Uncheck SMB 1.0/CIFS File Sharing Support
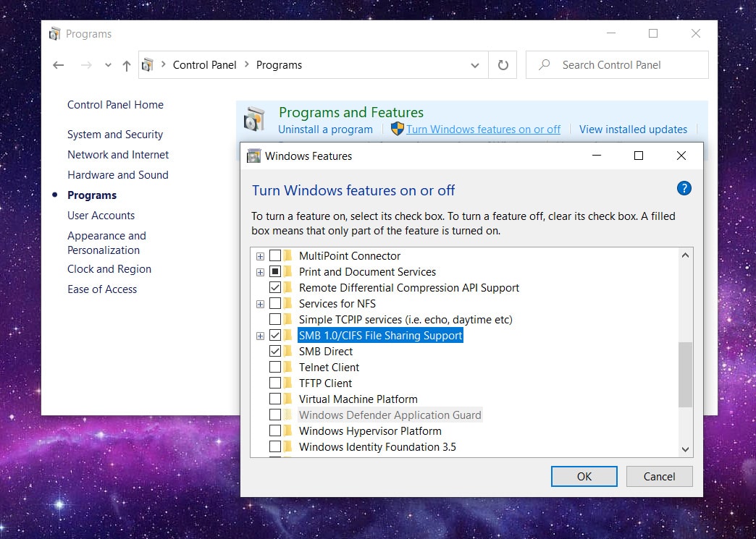This screenshot has height=539, width=756. tap(275, 335)
